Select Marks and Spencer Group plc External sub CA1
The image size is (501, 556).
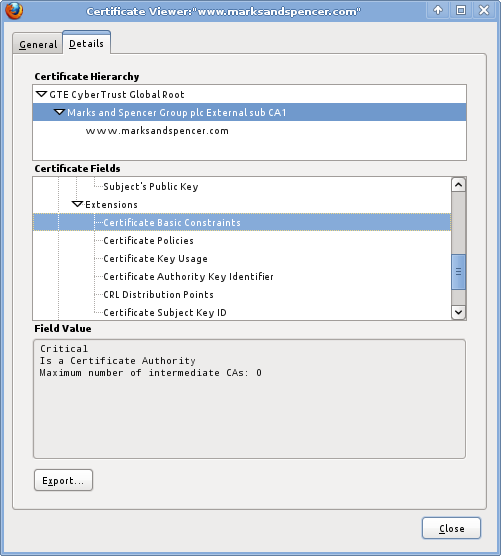(249, 112)
